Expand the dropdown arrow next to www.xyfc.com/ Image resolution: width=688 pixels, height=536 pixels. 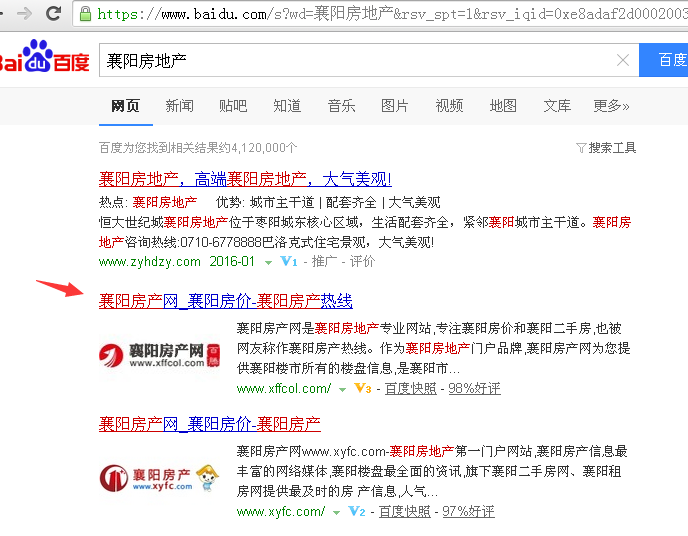tap(336, 512)
